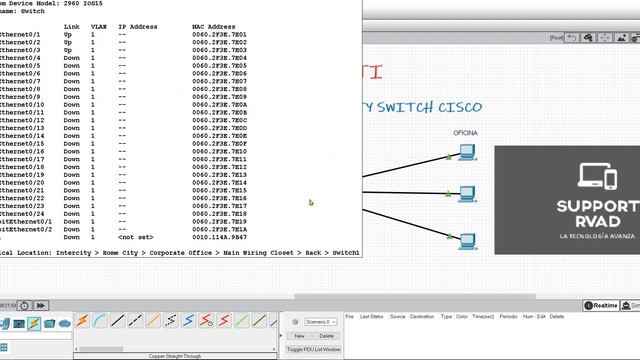
Task: Click the OFICINA label above the PC
Action: click(x=465, y=133)
